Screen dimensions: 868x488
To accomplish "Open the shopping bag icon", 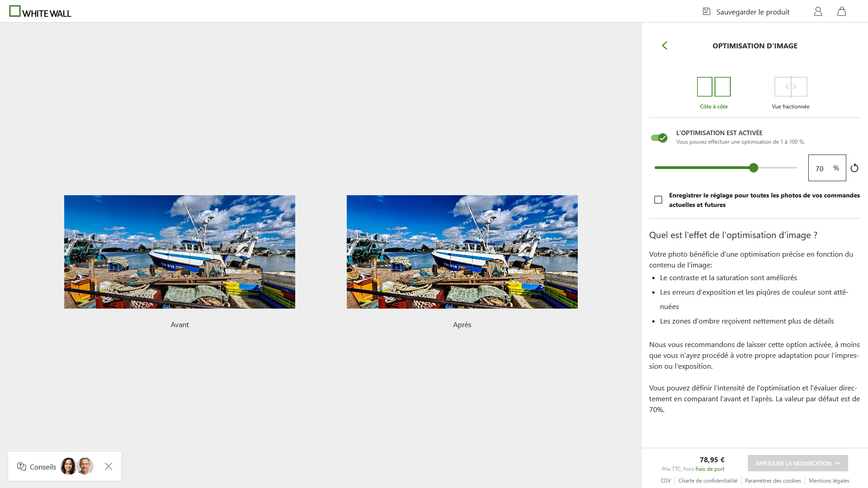I will [x=841, y=12].
